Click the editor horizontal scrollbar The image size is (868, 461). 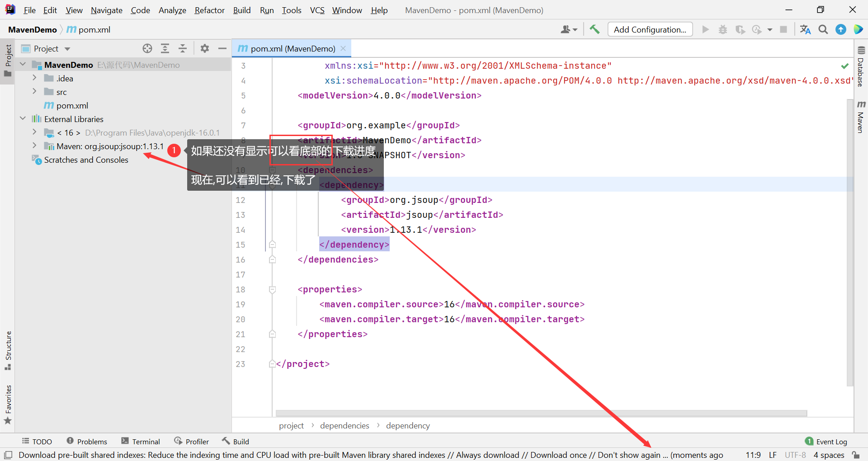(x=541, y=413)
